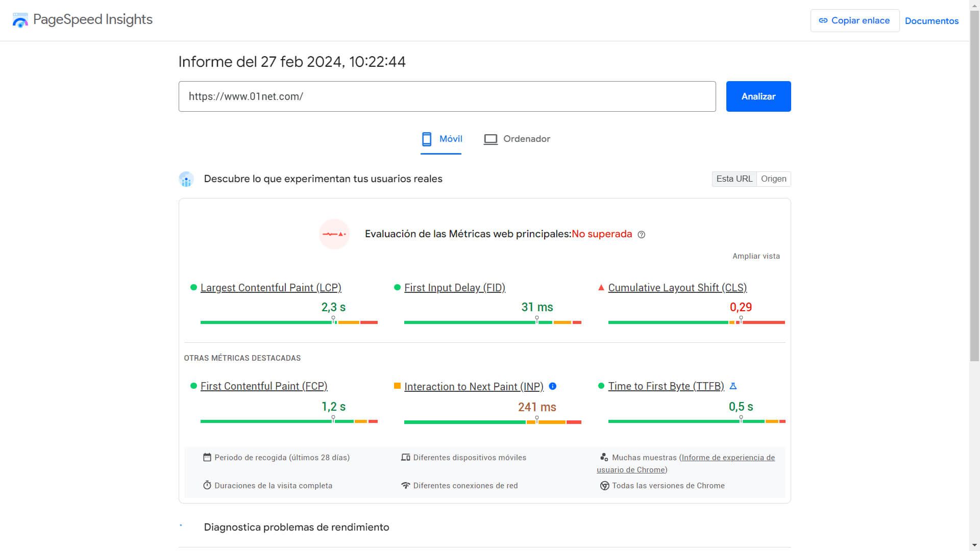Open the Documentos link

coord(932,21)
